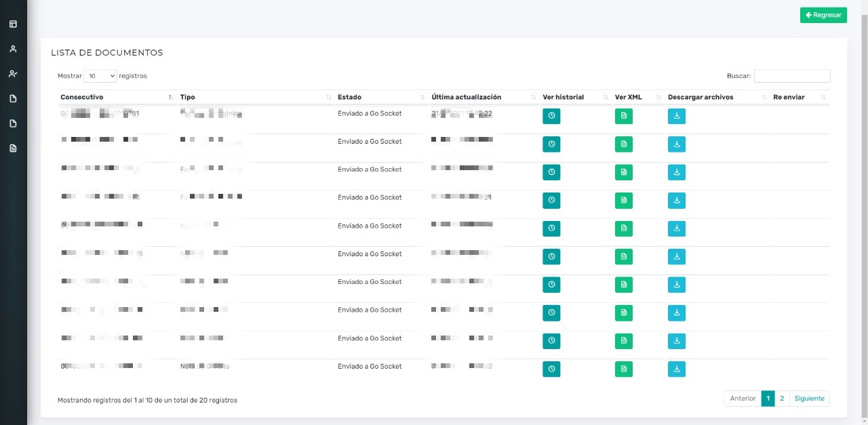
Task: Focus the Buscar search field
Action: tap(792, 76)
